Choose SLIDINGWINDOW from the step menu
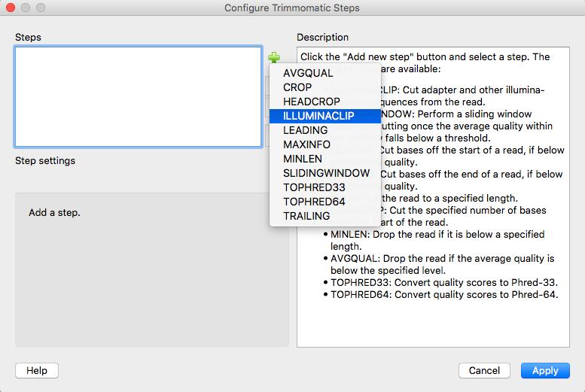Viewport: 585px width, 392px height. [325, 173]
